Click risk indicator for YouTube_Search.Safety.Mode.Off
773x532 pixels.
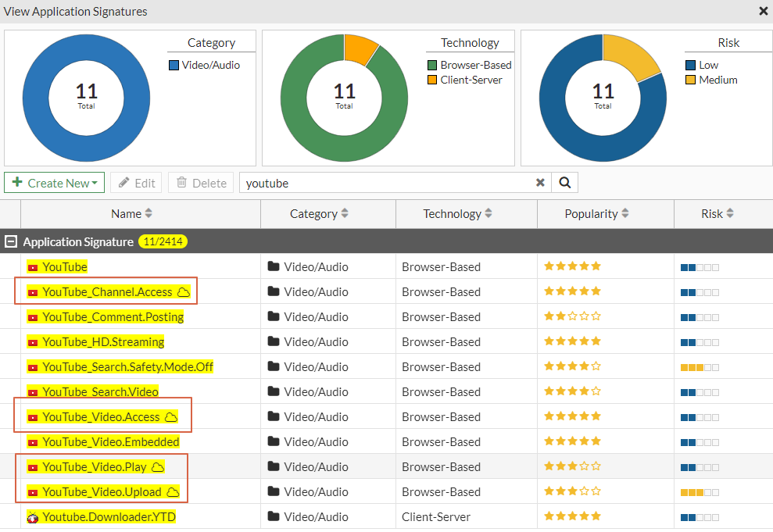(x=700, y=367)
